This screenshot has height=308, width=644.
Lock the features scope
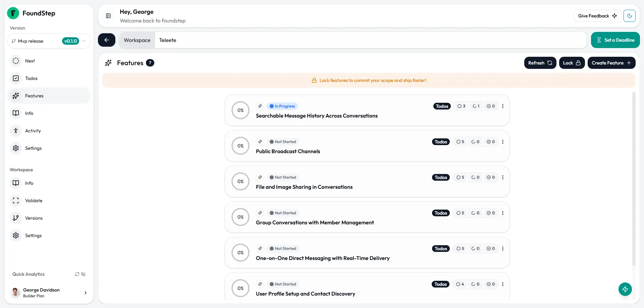coord(572,63)
